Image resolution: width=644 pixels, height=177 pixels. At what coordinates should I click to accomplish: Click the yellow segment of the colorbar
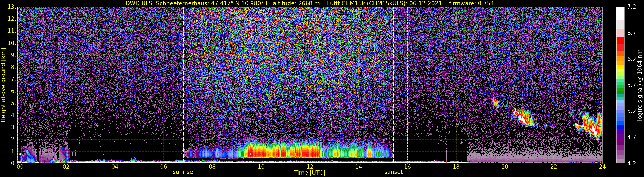(620, 67)
